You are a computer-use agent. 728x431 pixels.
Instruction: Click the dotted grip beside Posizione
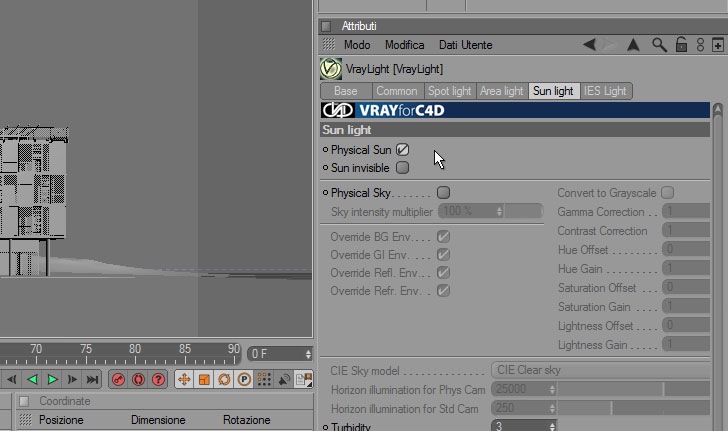point(26,420)
